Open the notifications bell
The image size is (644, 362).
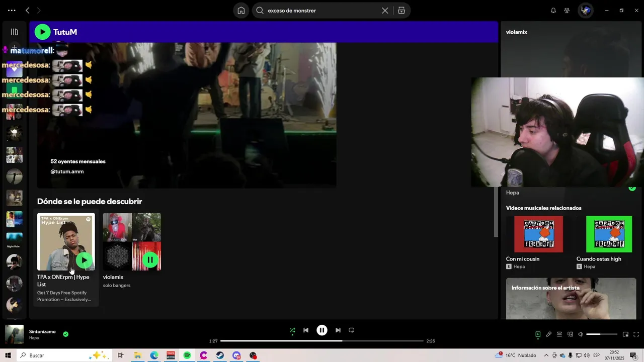click(553, 10)
